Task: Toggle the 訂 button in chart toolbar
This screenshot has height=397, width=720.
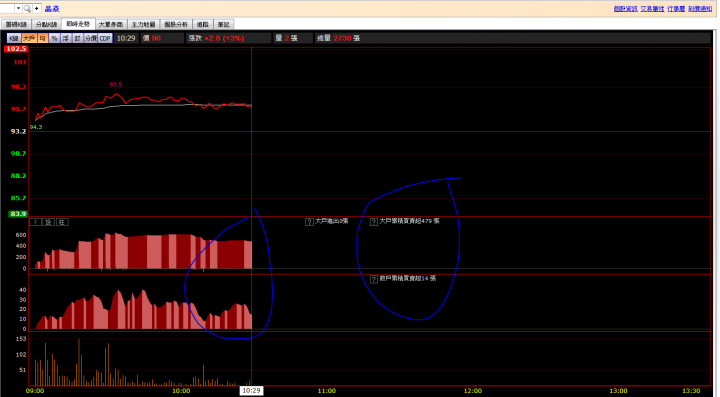Action: [77, 38]
